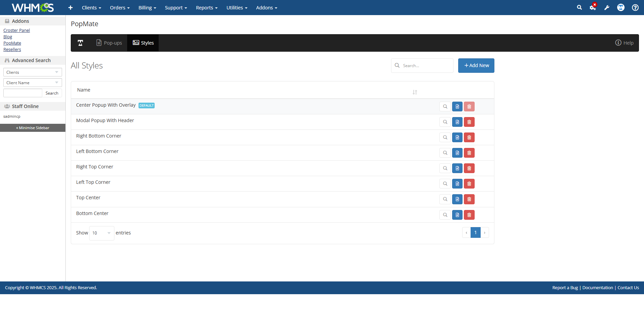Open the wrench configuration icon
This screenshot has width=644, height=317.
point(607,7)
